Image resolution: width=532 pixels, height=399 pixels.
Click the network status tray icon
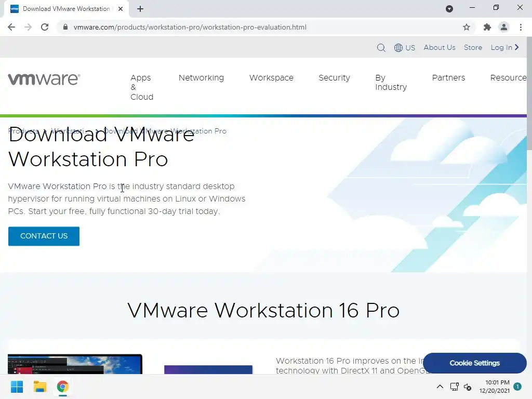coord(454,387)
